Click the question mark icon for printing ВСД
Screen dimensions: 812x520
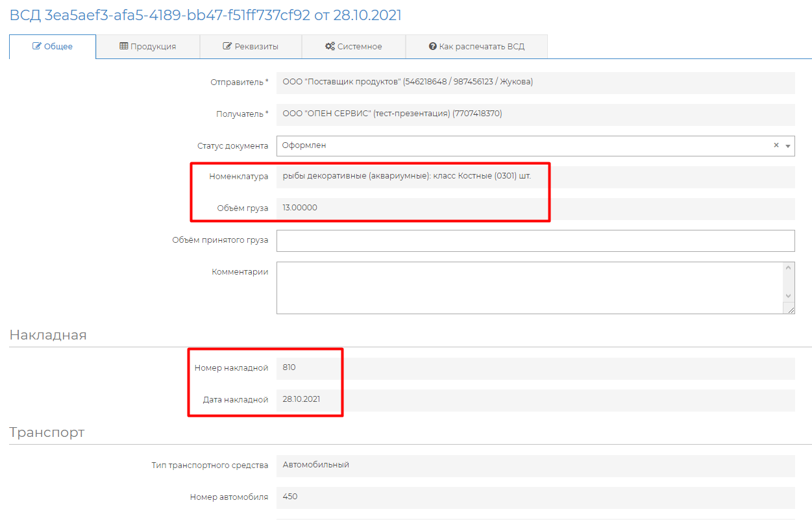click(x=432, y=47)
